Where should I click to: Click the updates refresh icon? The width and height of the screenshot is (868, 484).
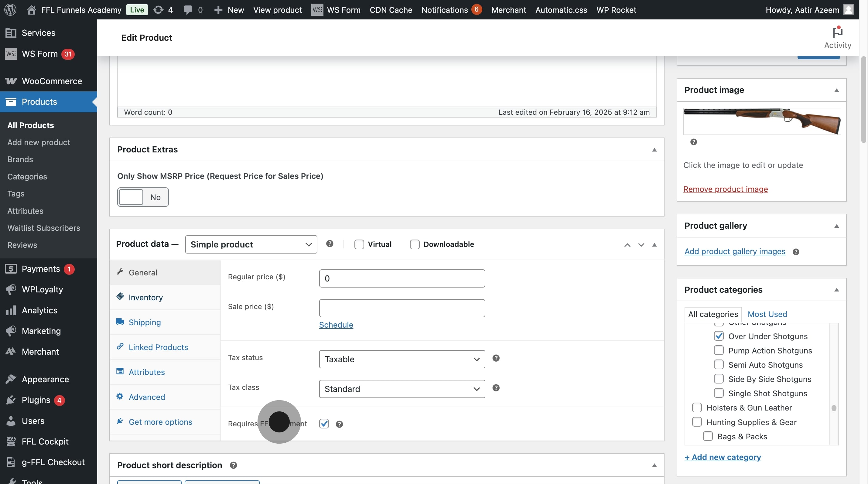coord(158,10)
